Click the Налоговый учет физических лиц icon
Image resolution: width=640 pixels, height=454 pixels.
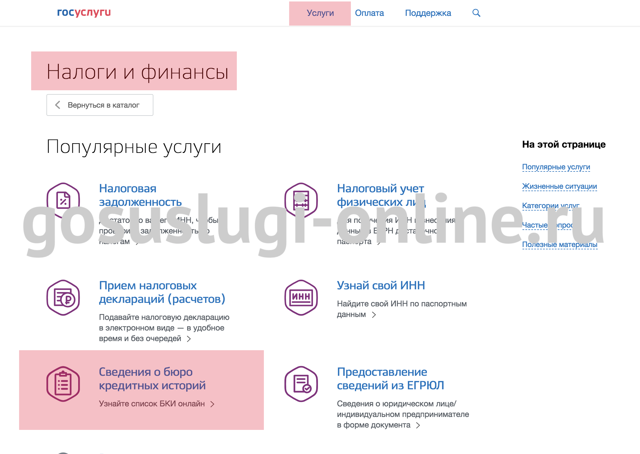(301, 200)
